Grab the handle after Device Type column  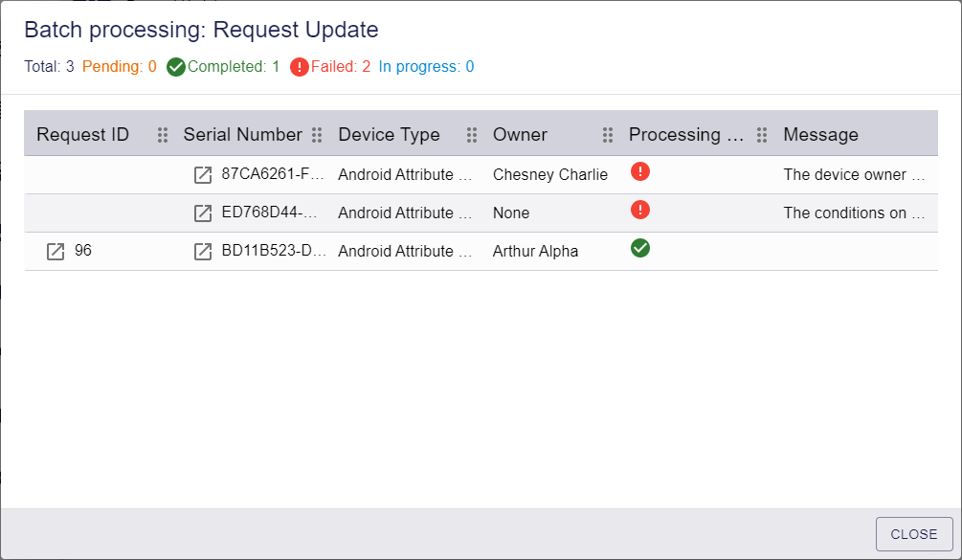tap(472, 135)
